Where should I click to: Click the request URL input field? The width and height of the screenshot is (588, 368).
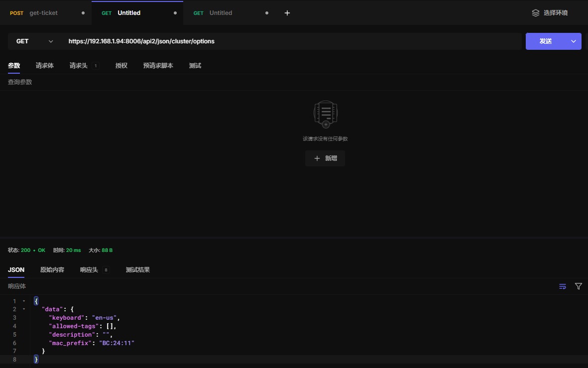tap(293, 41)
